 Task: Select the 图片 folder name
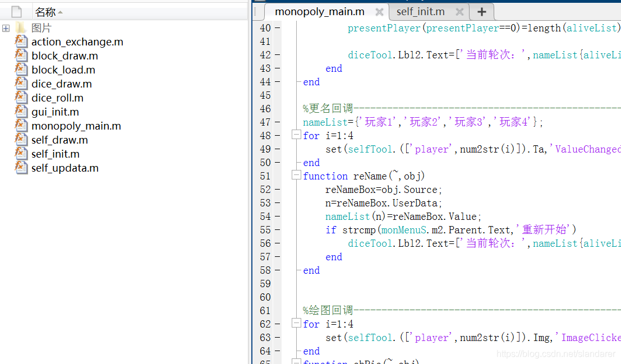click(42, 28)
